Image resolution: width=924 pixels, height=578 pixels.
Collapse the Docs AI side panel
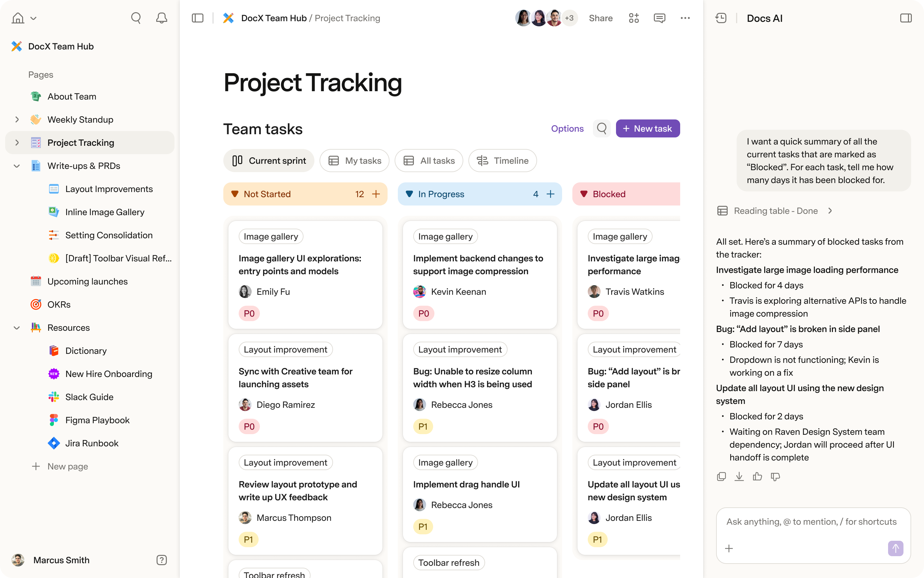[906, 18]
